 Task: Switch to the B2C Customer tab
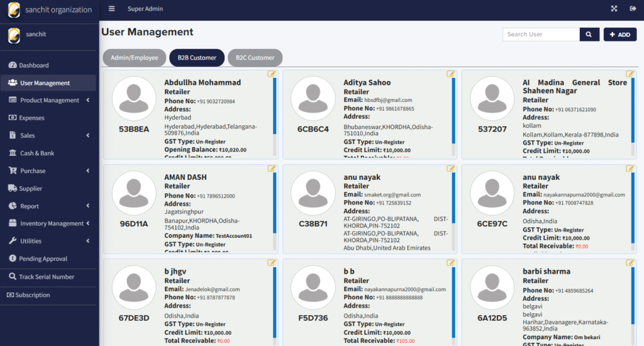click(x=255, y=58)
